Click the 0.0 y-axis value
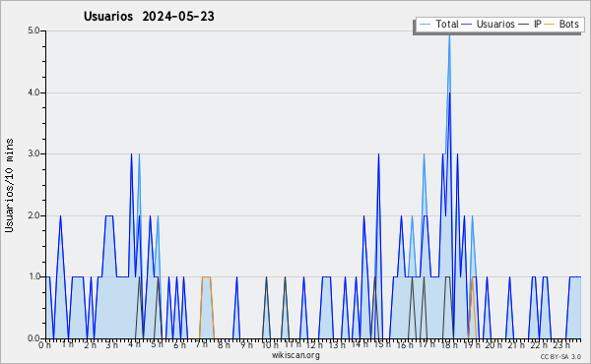This screenshot has width=591, height=364. pos(33,338)
